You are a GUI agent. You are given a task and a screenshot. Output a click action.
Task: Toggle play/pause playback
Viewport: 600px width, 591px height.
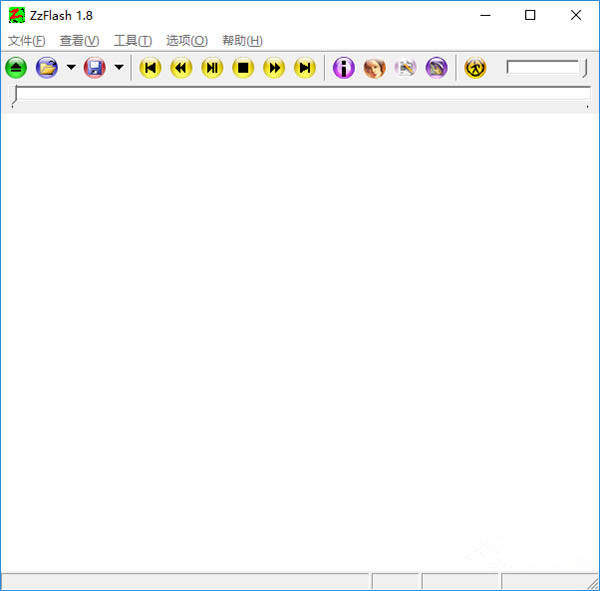[212, 68]
